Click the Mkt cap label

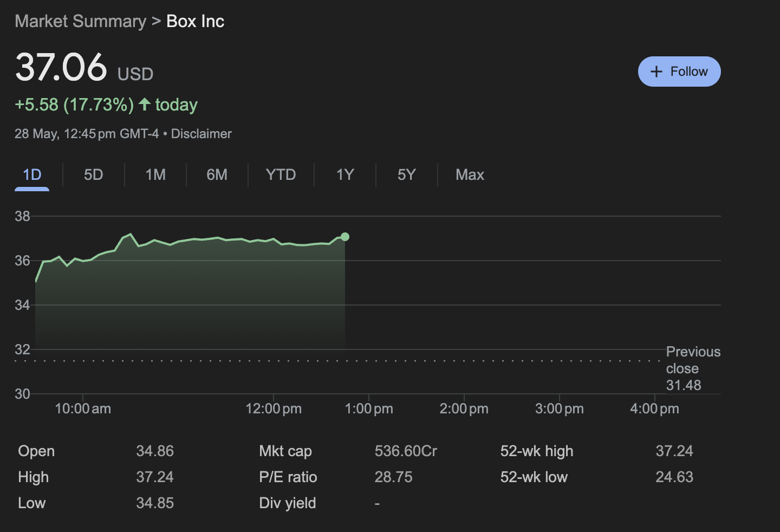coord(285,451)
